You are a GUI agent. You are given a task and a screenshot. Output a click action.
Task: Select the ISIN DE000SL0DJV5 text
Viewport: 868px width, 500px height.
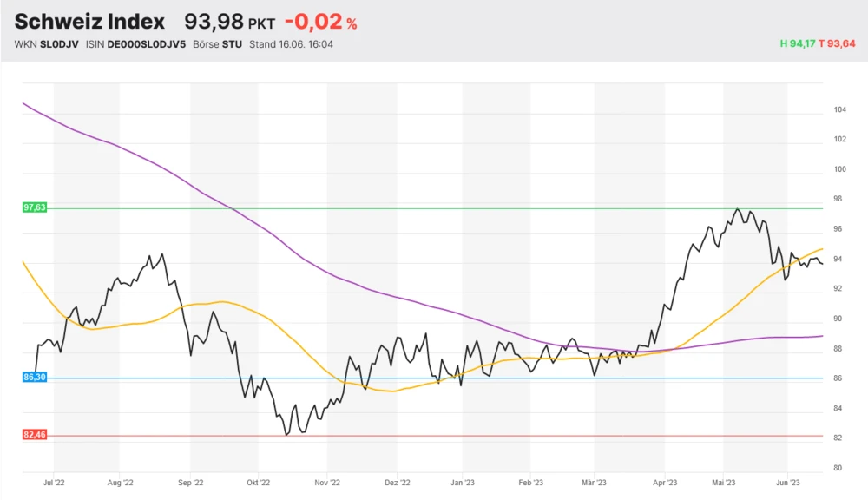(x=144, y=44)
